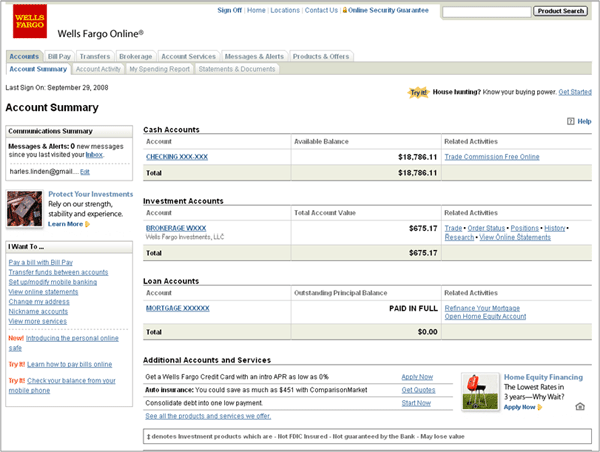
Task: Click the $18,786.11 checking available balance
Action: pos(417,157)
